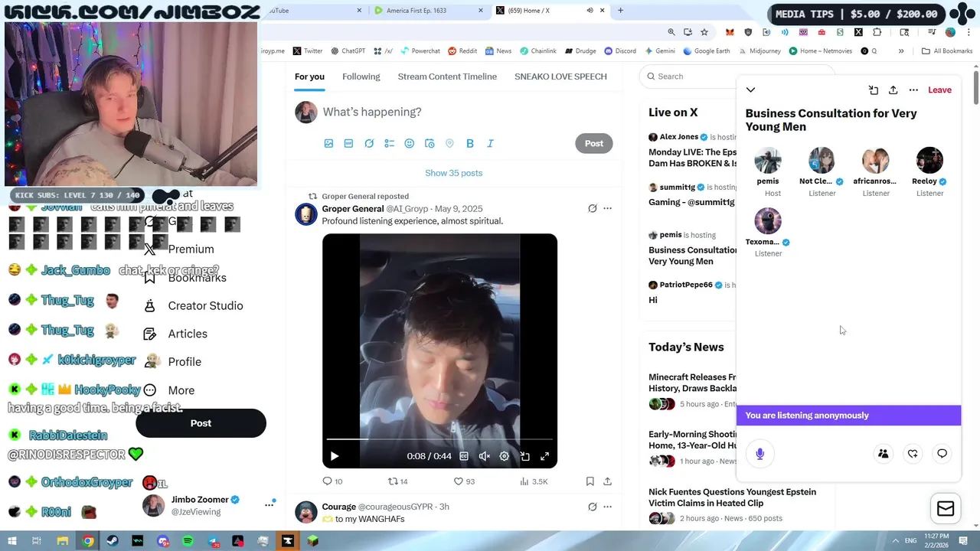Viewport: 980px width, 551px height.
Task: View post analytics showing 3.5K
Action: pyautogui.click(x=534, y=481)
